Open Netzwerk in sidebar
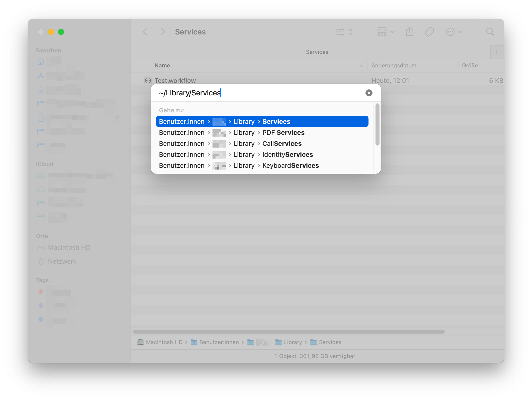Viewport: 532px width, 400px height. pyautogui.click(x=62, y=261)
